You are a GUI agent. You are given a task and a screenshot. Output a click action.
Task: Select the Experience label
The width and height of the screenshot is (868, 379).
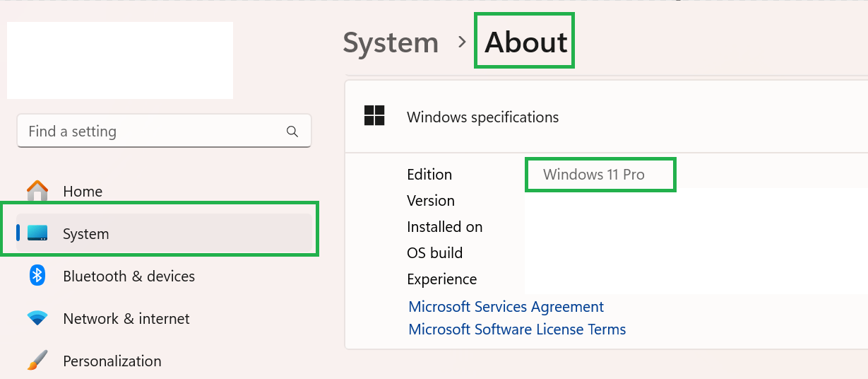[x=442, y=279]
